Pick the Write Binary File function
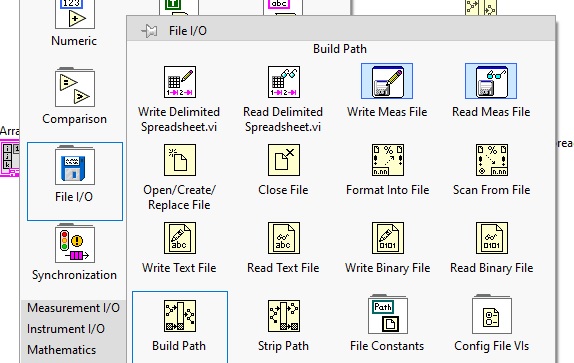574x363 pixels. pos(388,238)
